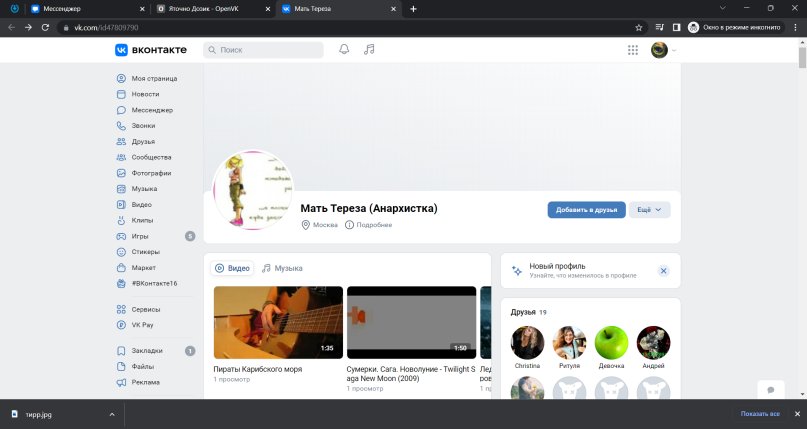Click the floating chat bubble icon
This screenshot has width=807, height=429.
[x=770, y=389]
